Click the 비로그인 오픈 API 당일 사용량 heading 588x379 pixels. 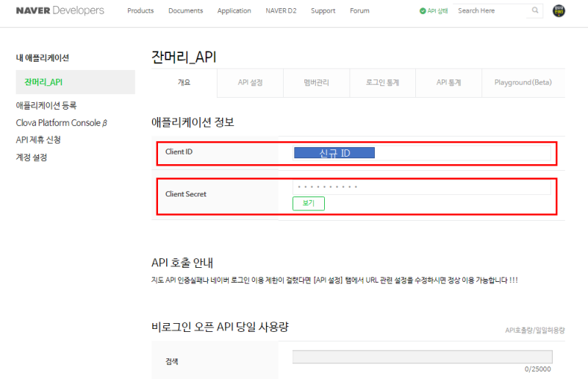pyautogui.click(x=220, y=327)
